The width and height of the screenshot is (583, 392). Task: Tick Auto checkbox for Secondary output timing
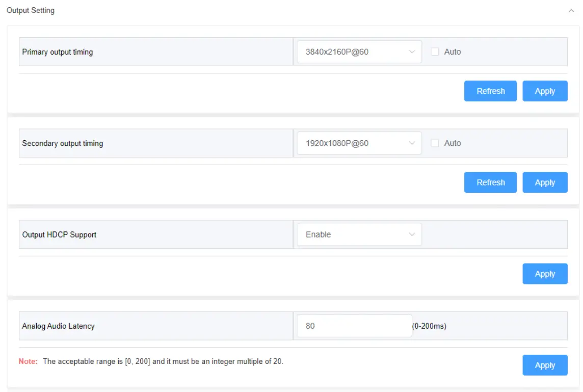[x=435, y=143]
